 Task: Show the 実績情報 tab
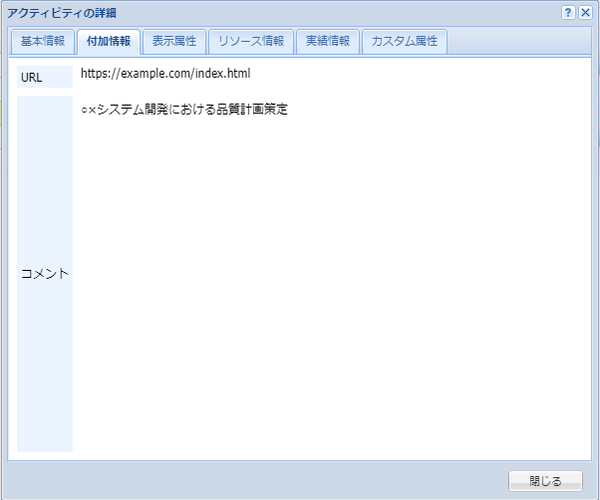328,41
